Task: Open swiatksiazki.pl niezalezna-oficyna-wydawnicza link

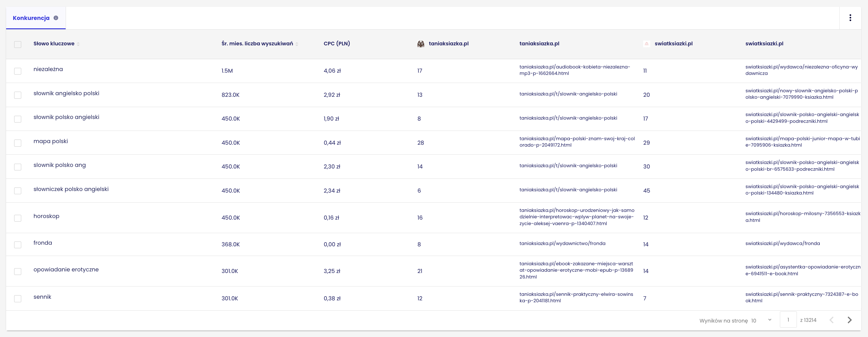Action: 801,70
